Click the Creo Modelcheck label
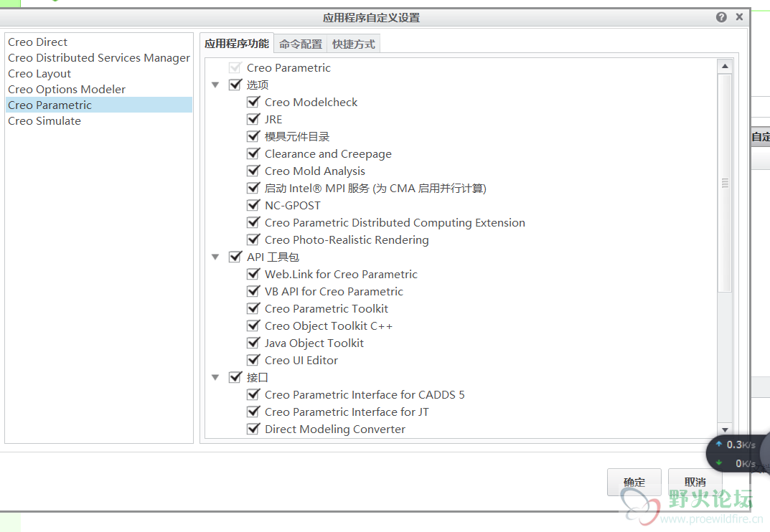The image size is (770, 532). point(311,102)
